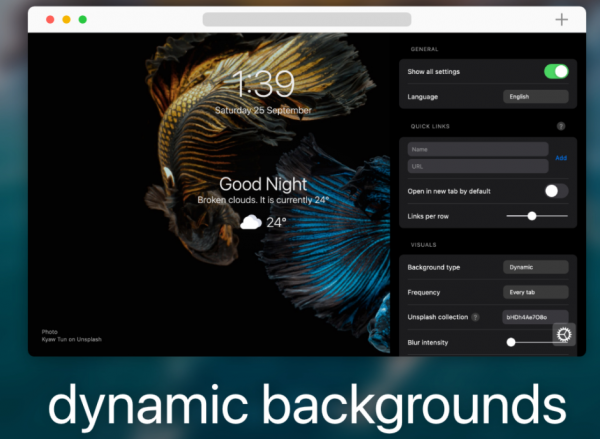Click the Unsplash collection help icon
Viewport: 600px width, 439px height.
click(475, 317)
